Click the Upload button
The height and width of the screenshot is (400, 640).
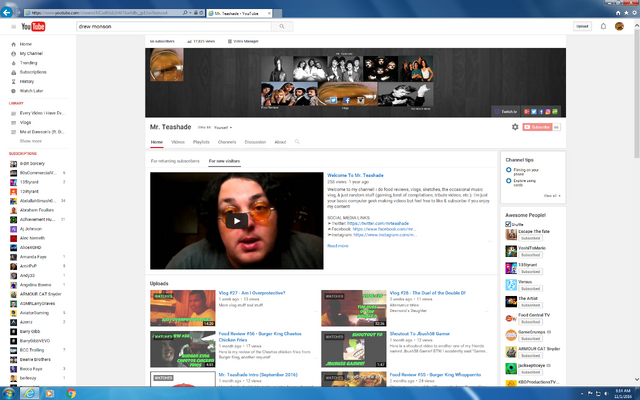click(582, 26)
